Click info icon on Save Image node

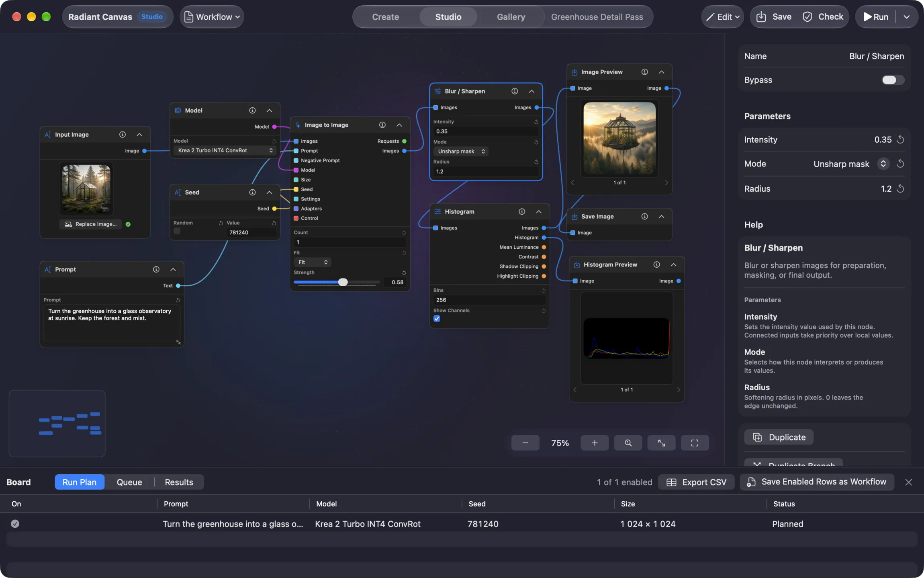tap(644, 217)
